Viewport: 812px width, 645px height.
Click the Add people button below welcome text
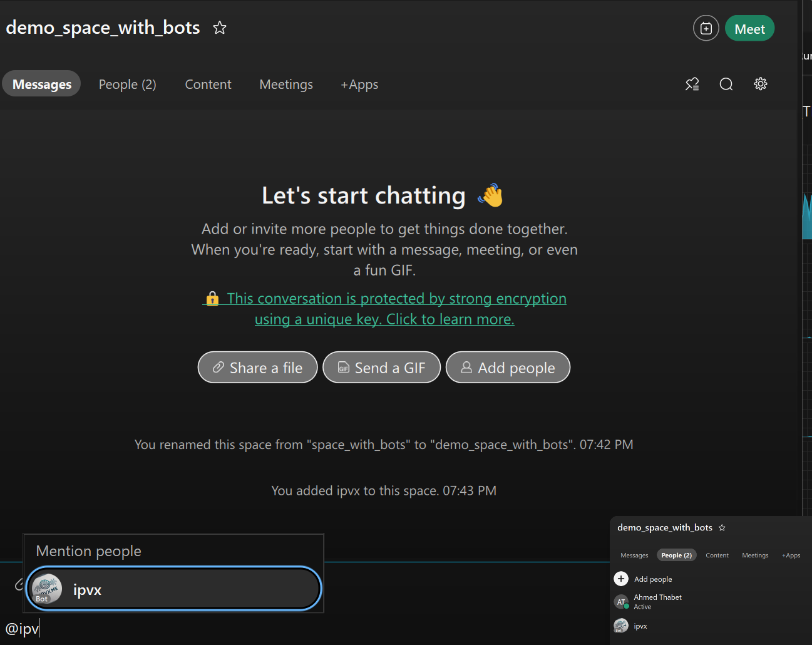coord(508,368)
